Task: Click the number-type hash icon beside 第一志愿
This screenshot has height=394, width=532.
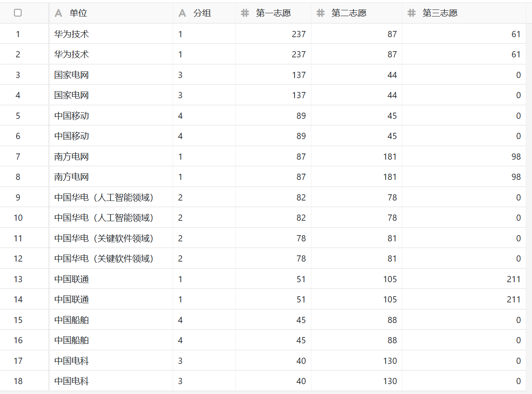Action: coord(245,13)
